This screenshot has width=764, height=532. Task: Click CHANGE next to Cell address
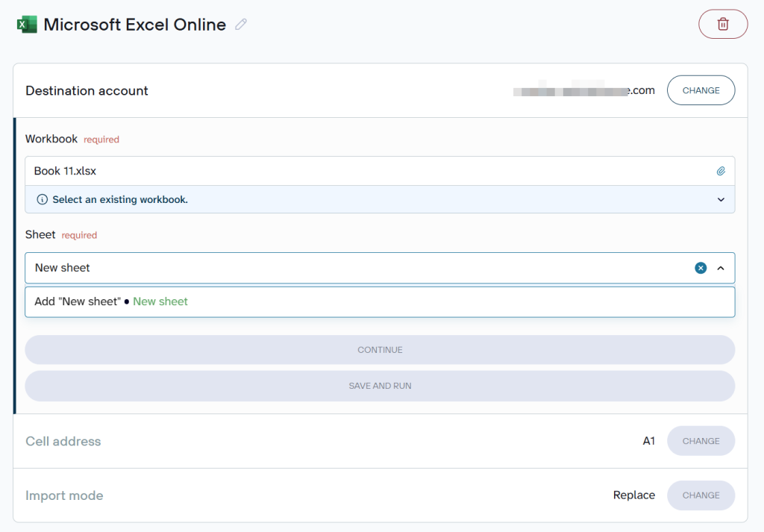pos(701,441)
